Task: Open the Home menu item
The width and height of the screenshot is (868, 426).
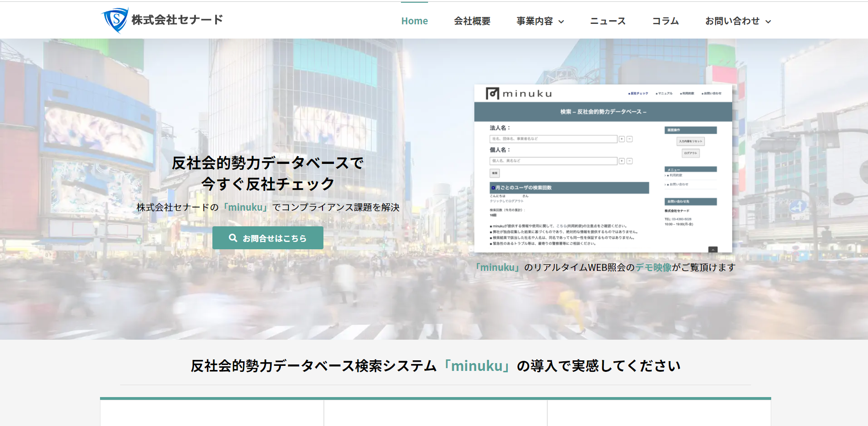Action: [414, 21]
